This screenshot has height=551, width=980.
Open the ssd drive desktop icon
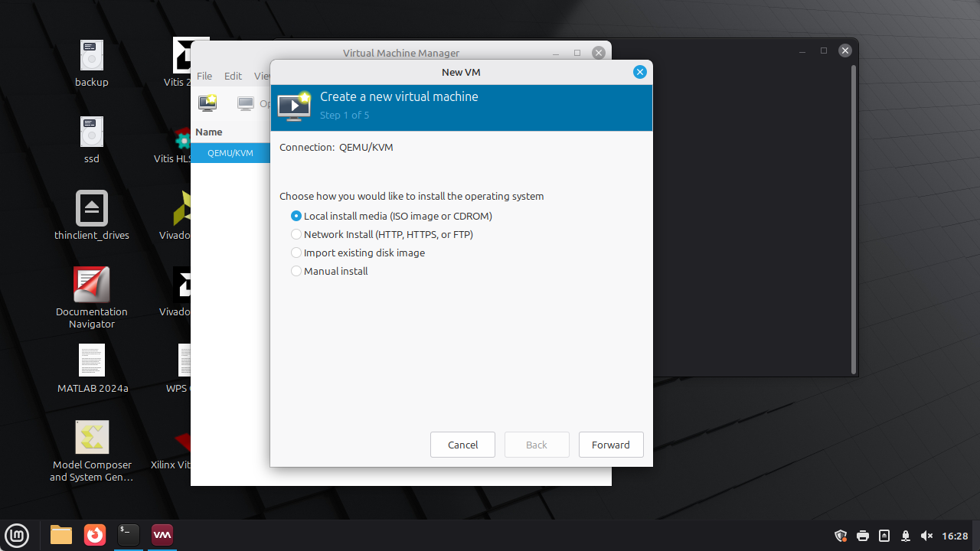tap(92, 132)
